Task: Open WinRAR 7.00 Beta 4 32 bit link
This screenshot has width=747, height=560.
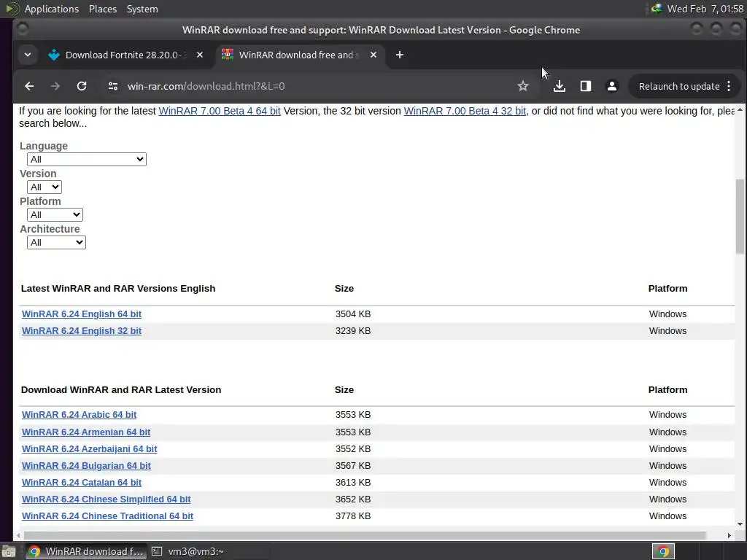Action: 465,111
